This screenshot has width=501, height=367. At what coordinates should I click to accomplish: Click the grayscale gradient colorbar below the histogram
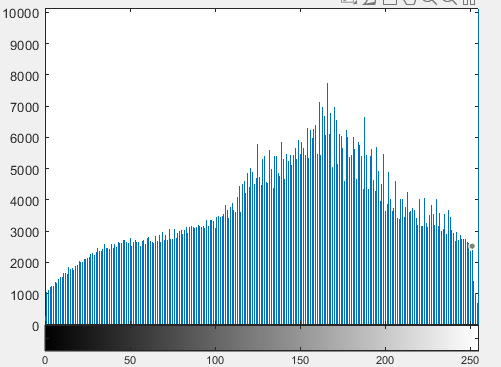pos(262,338)
